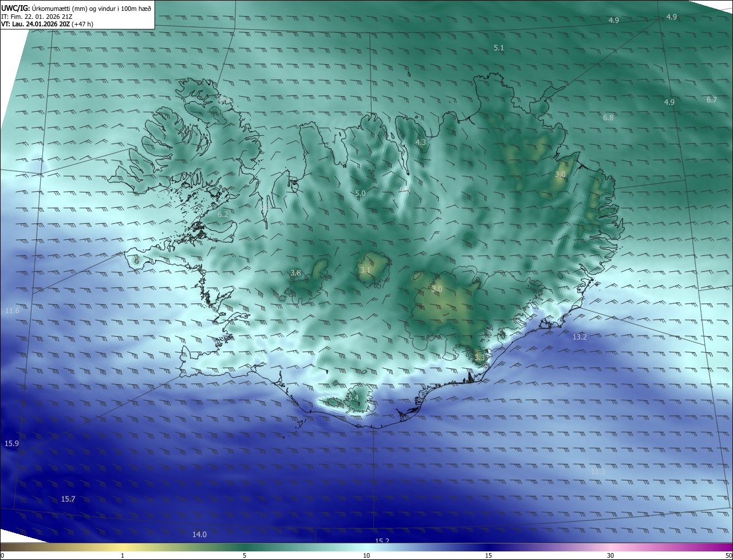Click the map title starting with UWC/IG
The height and width of the screenshot is (560, 733).
point(76,8)
